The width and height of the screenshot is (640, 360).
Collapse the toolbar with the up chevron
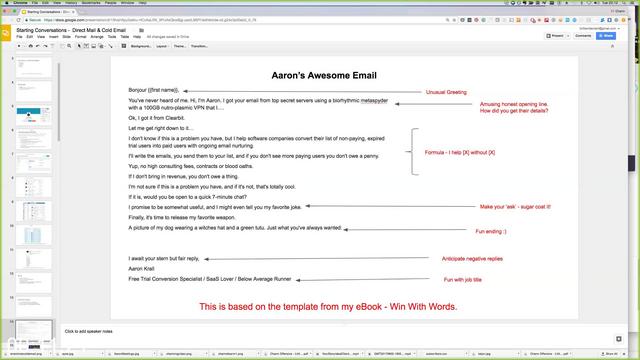tap(612, 47)
